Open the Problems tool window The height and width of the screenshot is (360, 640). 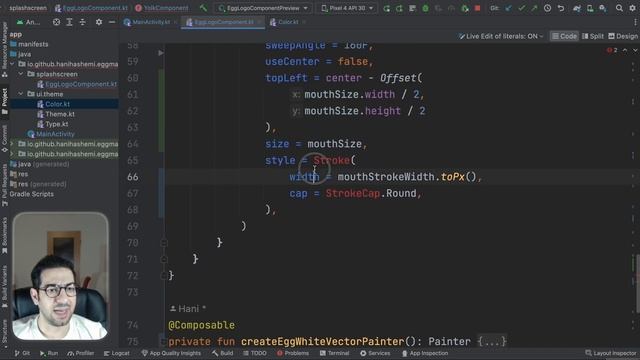(x=293, y=353)
